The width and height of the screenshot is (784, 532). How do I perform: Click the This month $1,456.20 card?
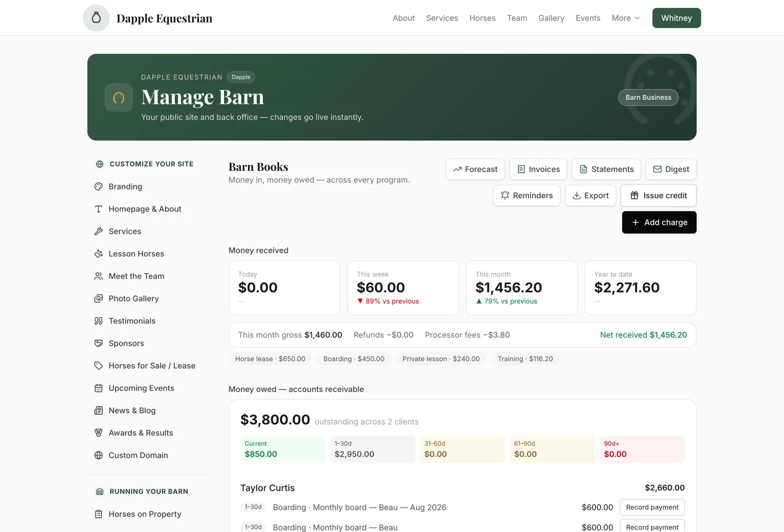pyautogui.click(x=522, y=288)
